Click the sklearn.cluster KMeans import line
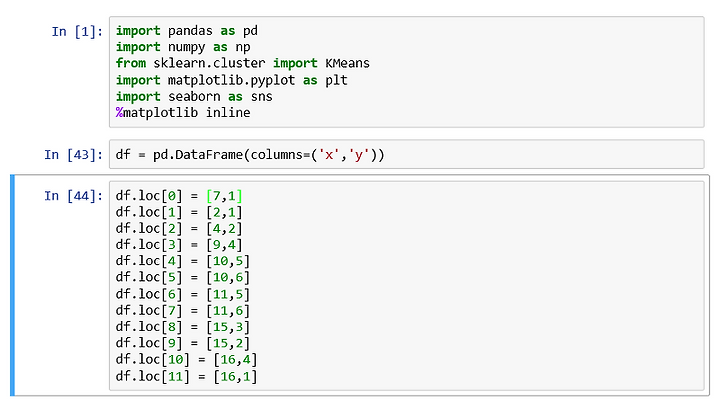 point(242,63)
